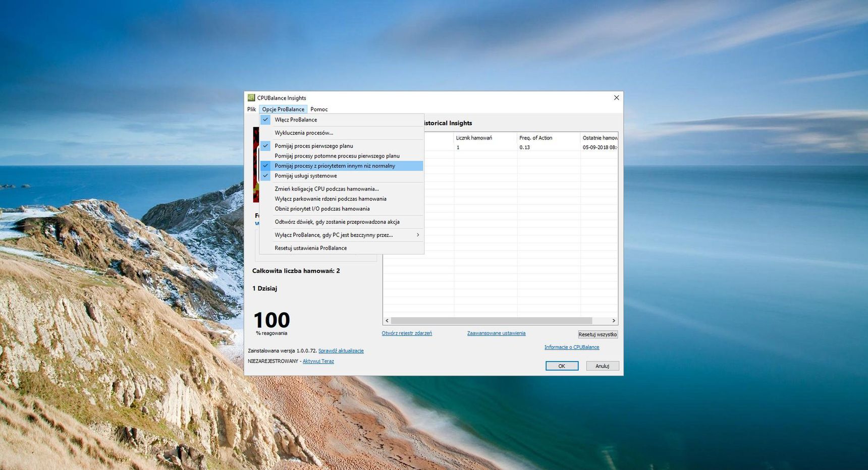Click the Licznik hamowań column header
Image resolution: width=868 pixels, height=470 pixels.
point(485,138)
